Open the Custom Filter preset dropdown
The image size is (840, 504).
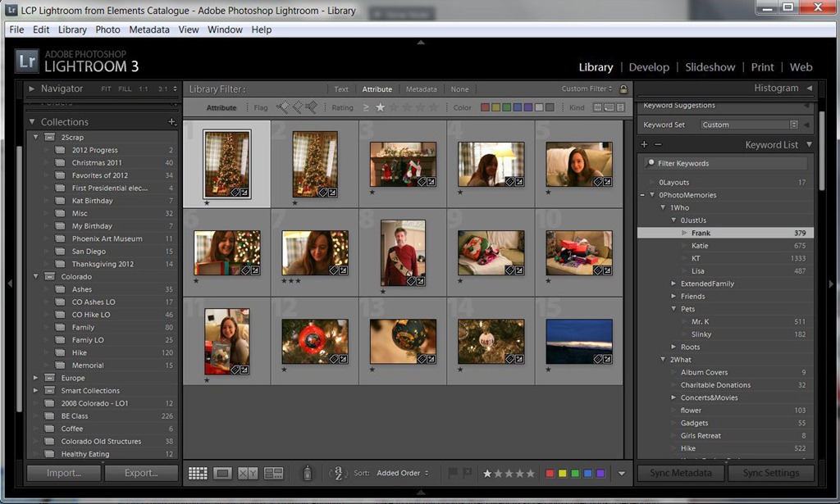[587, 89]
